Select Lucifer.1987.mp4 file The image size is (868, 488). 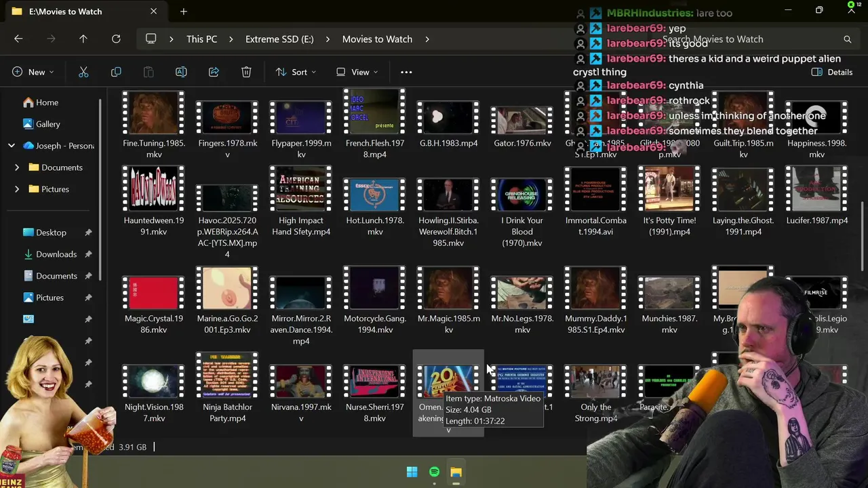[x=817, y=197]
